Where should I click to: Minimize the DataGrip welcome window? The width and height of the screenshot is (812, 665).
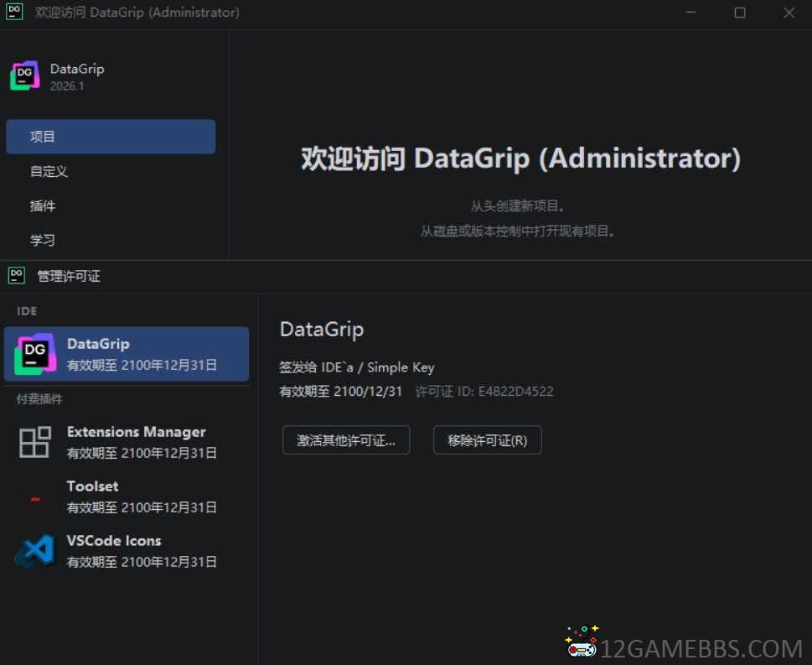(x=690, y=12)
